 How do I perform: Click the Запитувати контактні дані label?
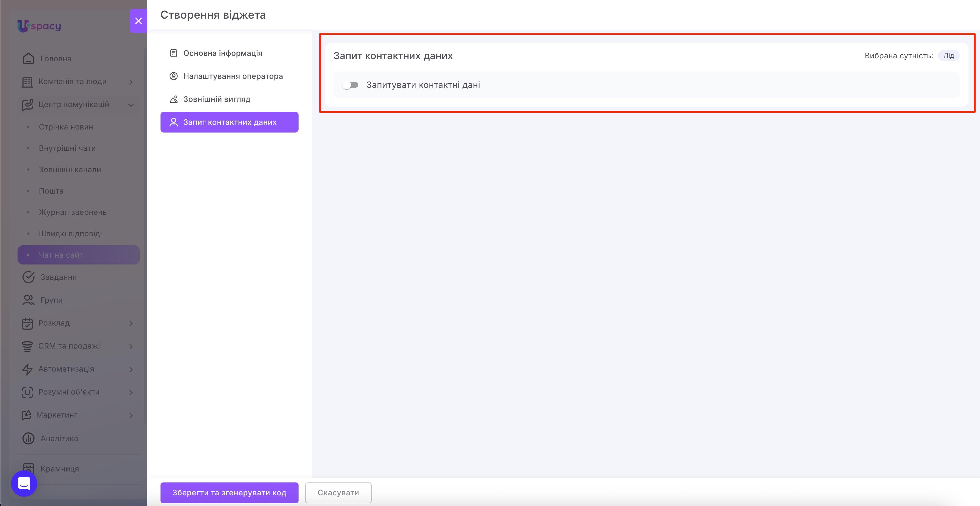[423, 85]
